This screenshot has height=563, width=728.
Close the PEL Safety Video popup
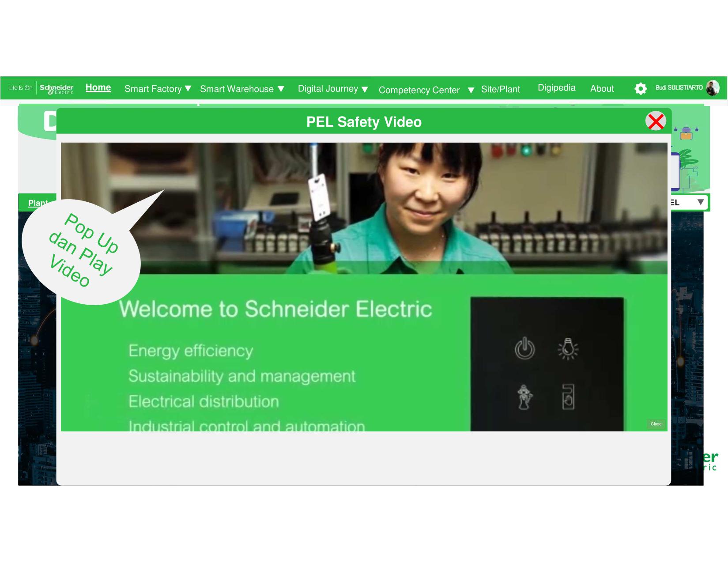(656, 121)
